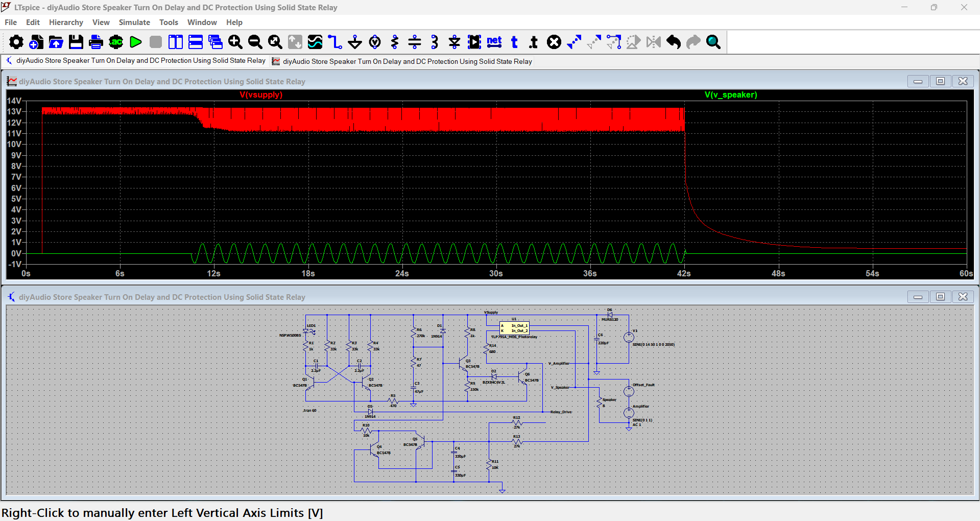Screen dimensions: 980x521
Task: Click the 14V vertical axis label
Action: click(14, 101)
